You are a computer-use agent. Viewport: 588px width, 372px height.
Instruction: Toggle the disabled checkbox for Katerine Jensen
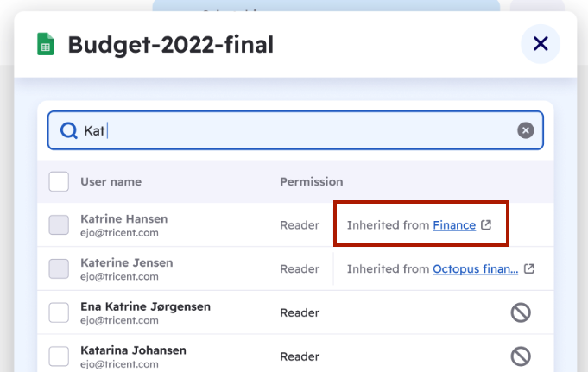click(x=59, y=269)
